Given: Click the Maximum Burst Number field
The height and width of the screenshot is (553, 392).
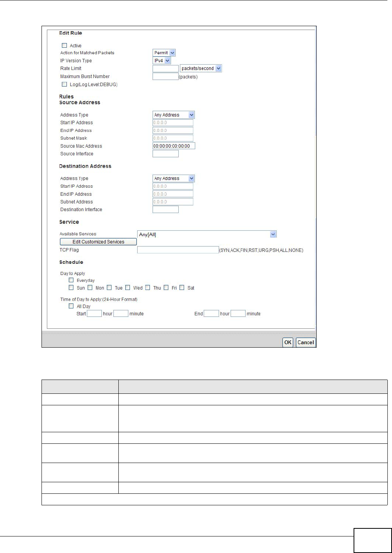Looking at the screenshot, I should coord(166,76).
